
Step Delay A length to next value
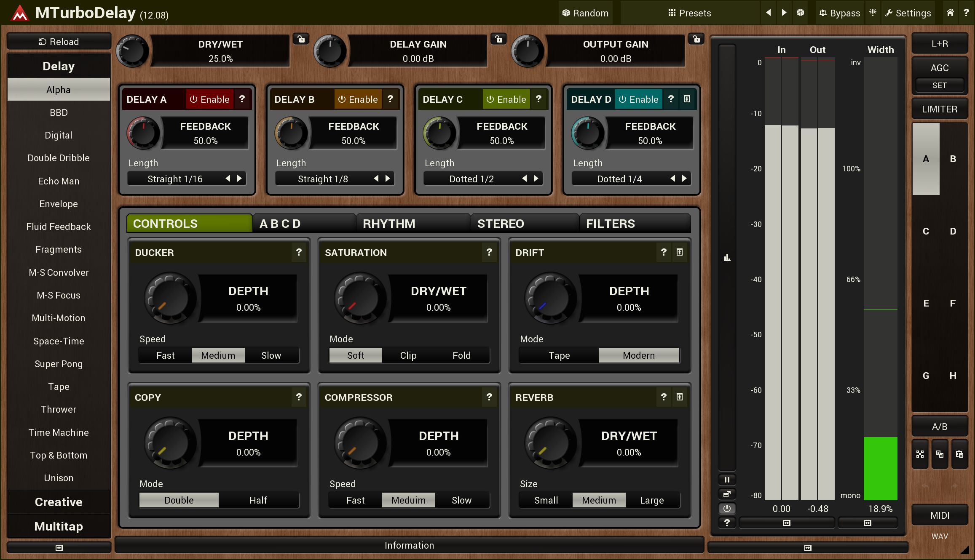click(x=239, y=179)
